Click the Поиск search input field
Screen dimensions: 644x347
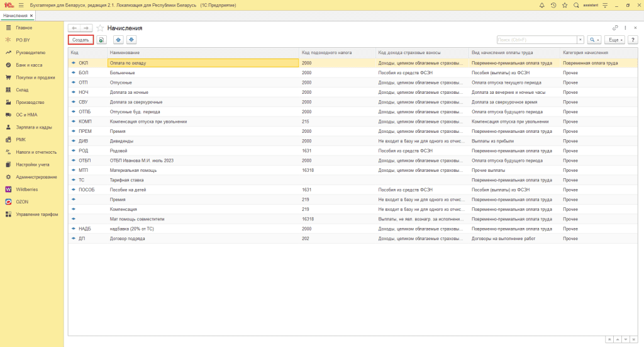click(536, 40)
